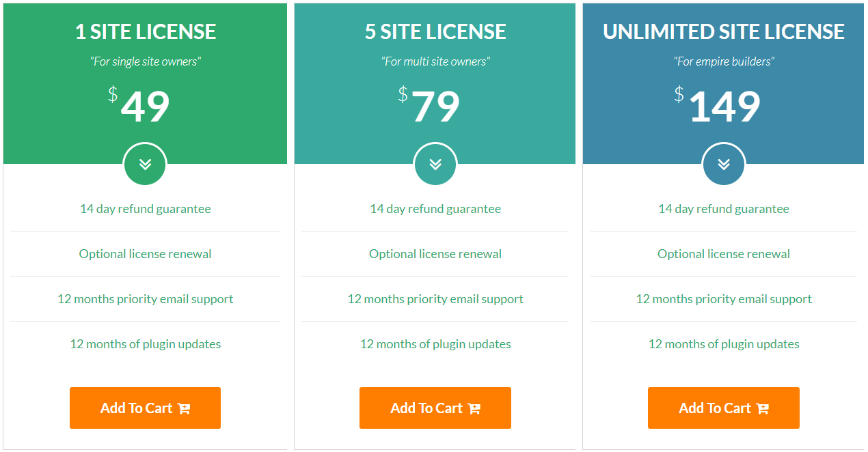Expand the 1 Site License double-chevron circle
This screenshot has width=868, height=452.
[145, 164]
